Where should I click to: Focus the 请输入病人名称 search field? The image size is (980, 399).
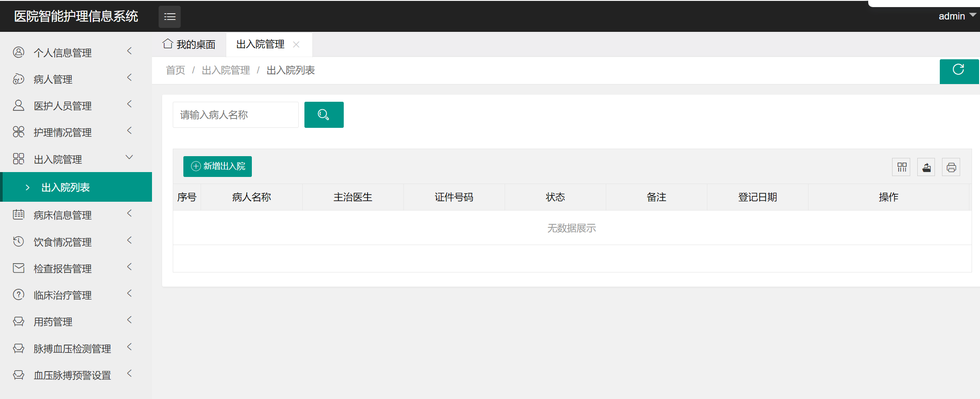(x=236, y=115)
